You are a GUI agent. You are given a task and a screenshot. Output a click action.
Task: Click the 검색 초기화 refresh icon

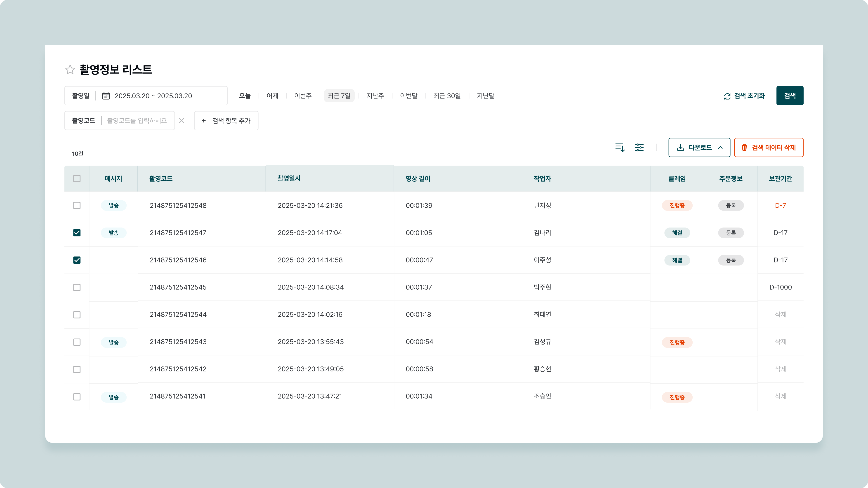(727, 96)
